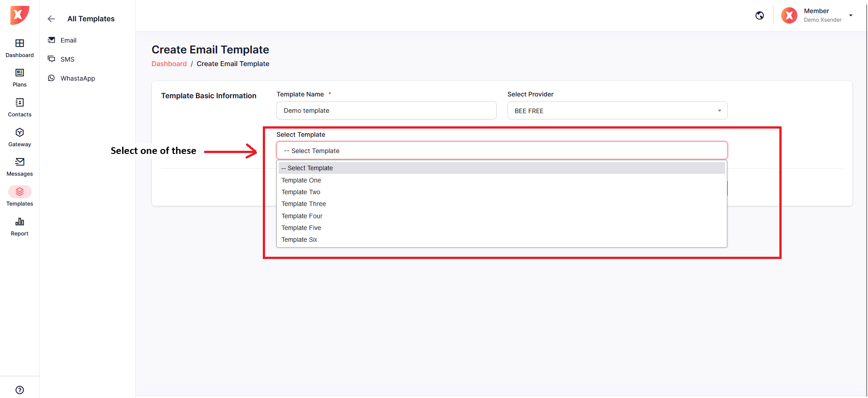Choose Template One from the list

point(301,180)
